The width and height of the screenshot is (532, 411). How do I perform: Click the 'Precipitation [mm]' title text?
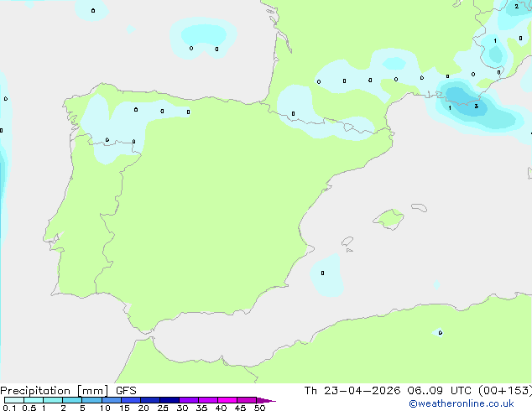point(55,391)
